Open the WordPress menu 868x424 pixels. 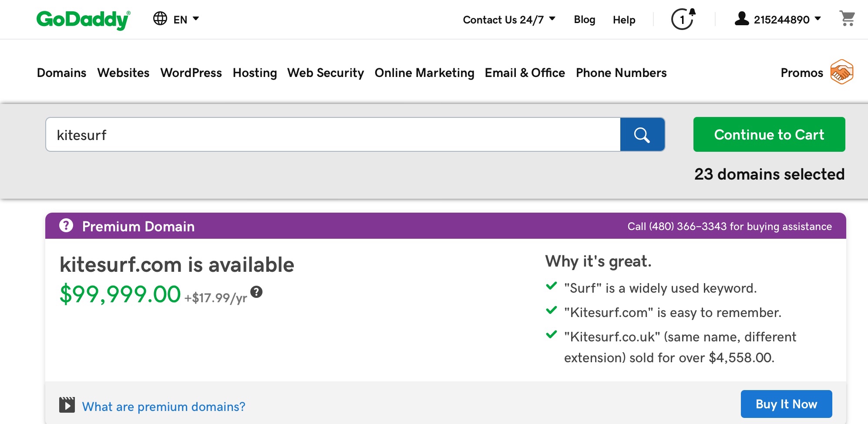click(x=191, y=73)
